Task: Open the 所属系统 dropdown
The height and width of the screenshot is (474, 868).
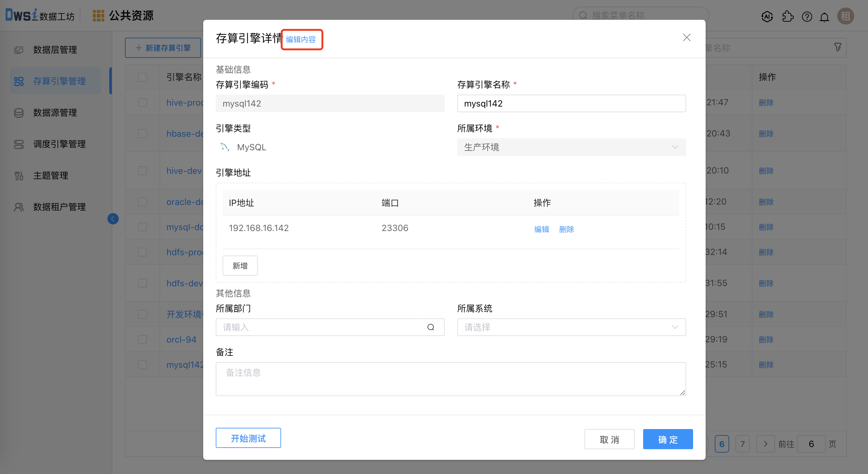Action: (571, 327)
